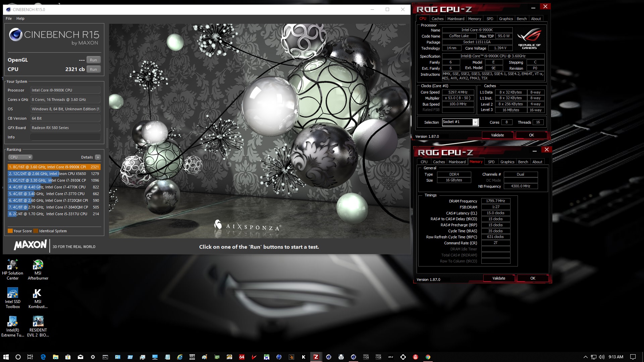Select the Core i7-4770K ranking entry

(x=54, y=187)
